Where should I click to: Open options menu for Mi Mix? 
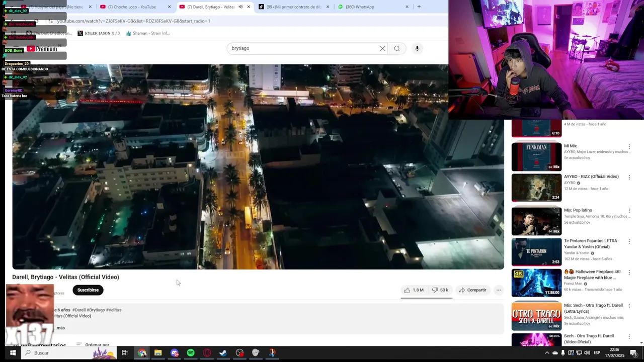click(x=629, y=146)
